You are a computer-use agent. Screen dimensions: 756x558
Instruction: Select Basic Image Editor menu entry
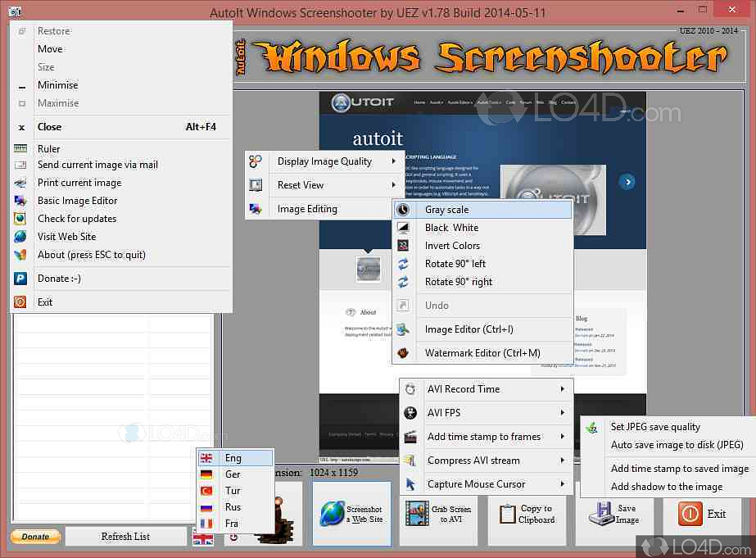point(77,201)
